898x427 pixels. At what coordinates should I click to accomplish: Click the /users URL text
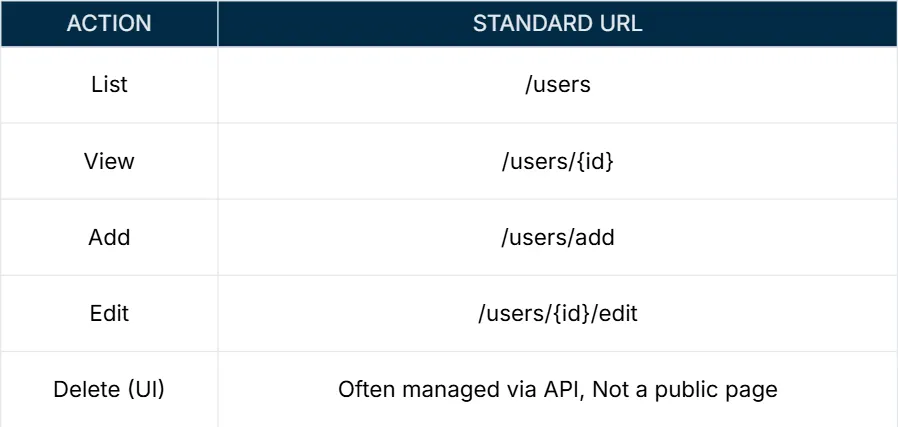point(557,85)
